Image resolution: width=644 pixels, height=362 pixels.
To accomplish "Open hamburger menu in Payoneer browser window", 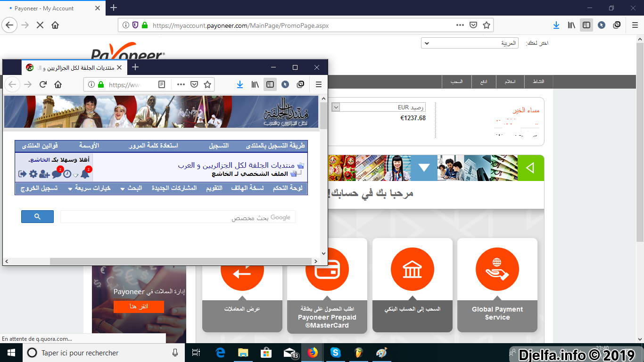I will (634, 25).
